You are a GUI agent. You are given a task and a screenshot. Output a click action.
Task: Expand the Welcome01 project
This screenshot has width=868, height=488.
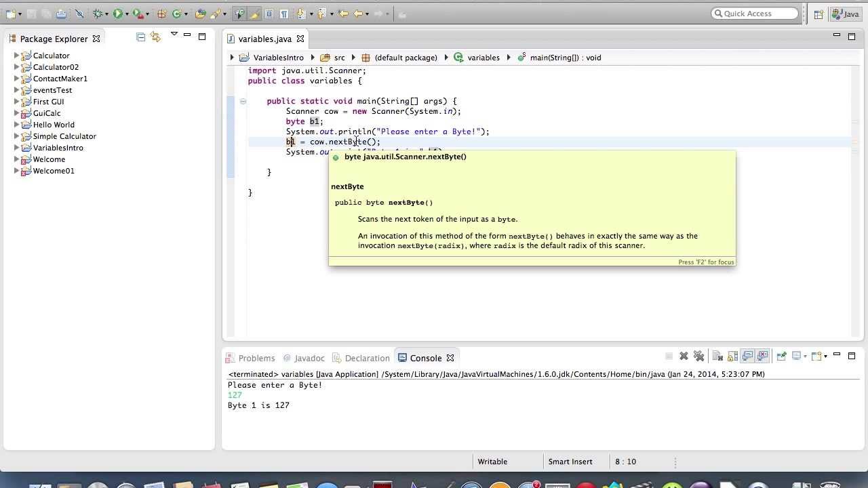[x=17, y=171]
